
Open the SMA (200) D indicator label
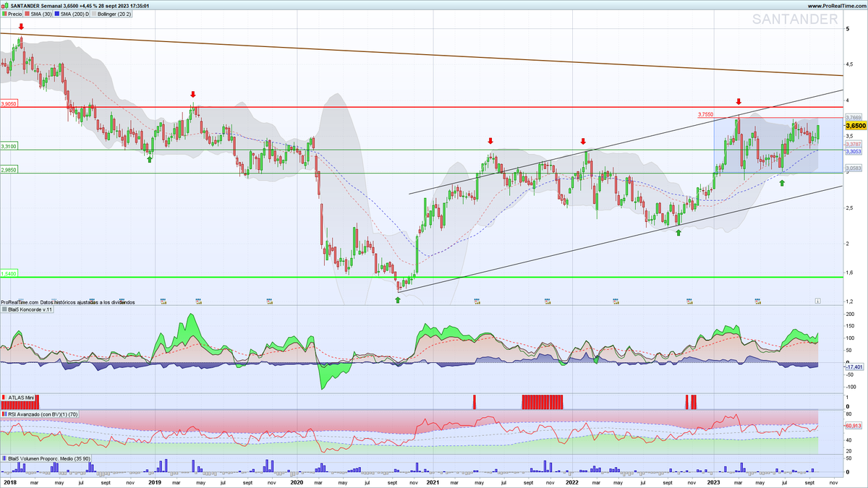click(72, 14)
